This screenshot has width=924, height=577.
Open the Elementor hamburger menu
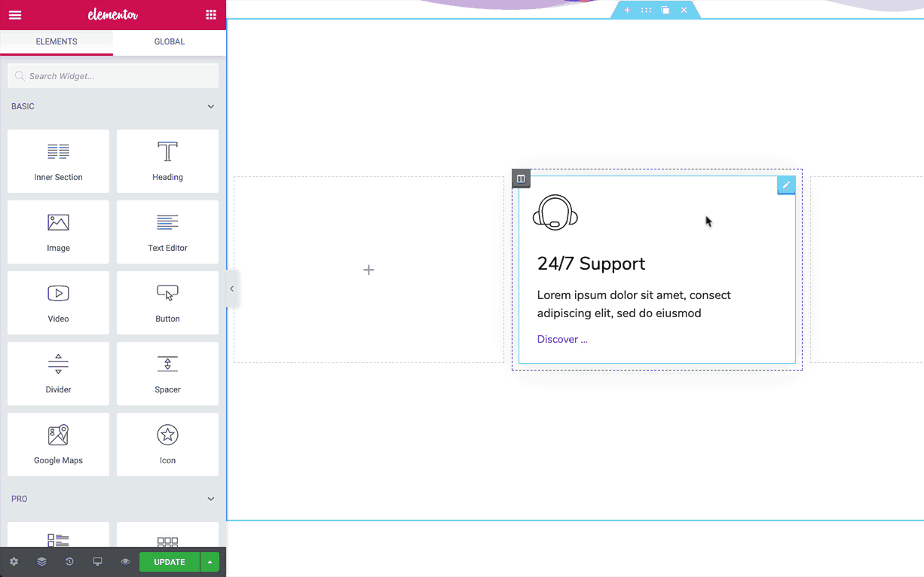click(15, 15)
